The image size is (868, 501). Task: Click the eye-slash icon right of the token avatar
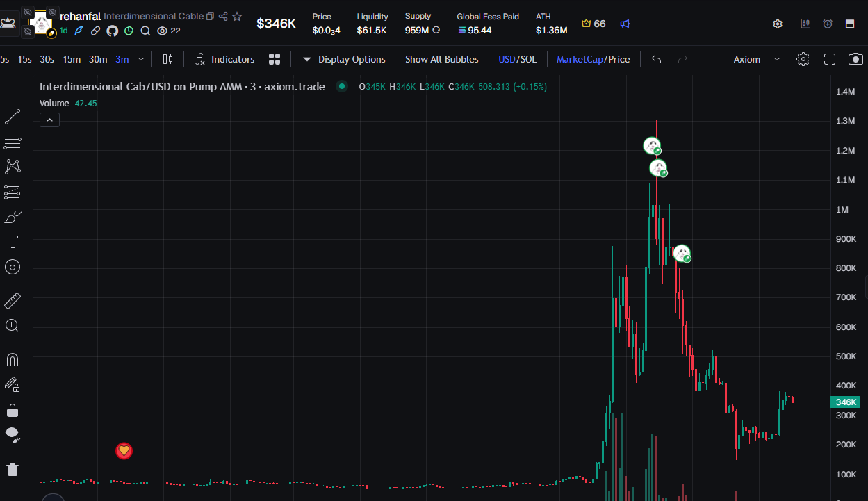[52, 13]
